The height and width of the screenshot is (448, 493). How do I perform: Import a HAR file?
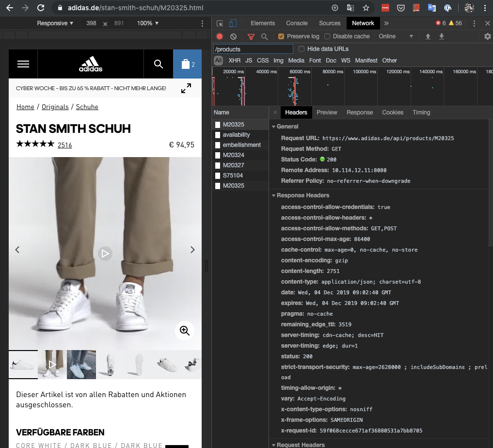[428, 36]
